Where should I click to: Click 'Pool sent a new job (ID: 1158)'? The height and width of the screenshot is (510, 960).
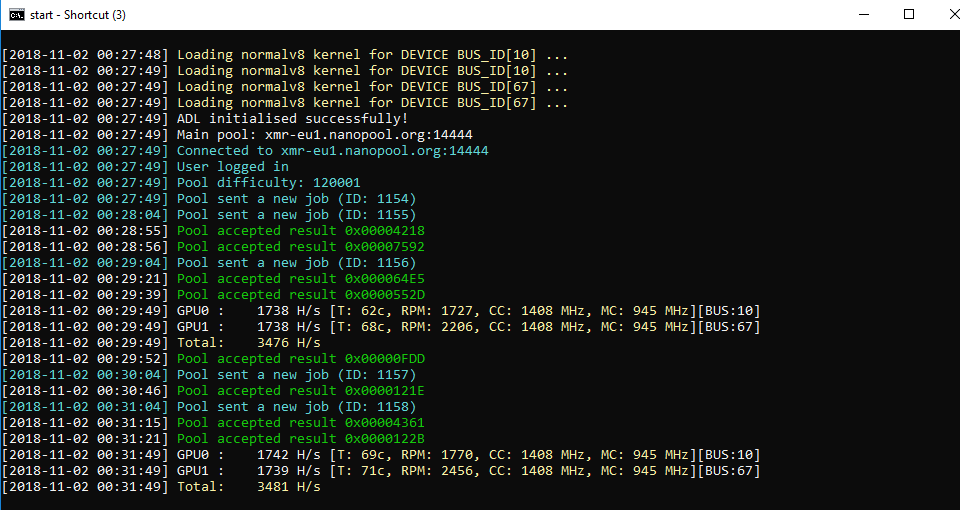pyautogui.click(x=296, y=407)
